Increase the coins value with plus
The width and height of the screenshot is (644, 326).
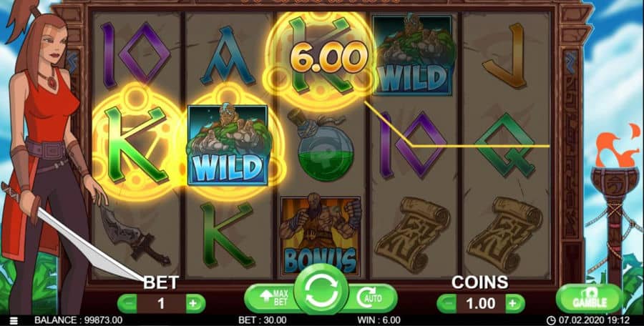[x=514, y=304]
